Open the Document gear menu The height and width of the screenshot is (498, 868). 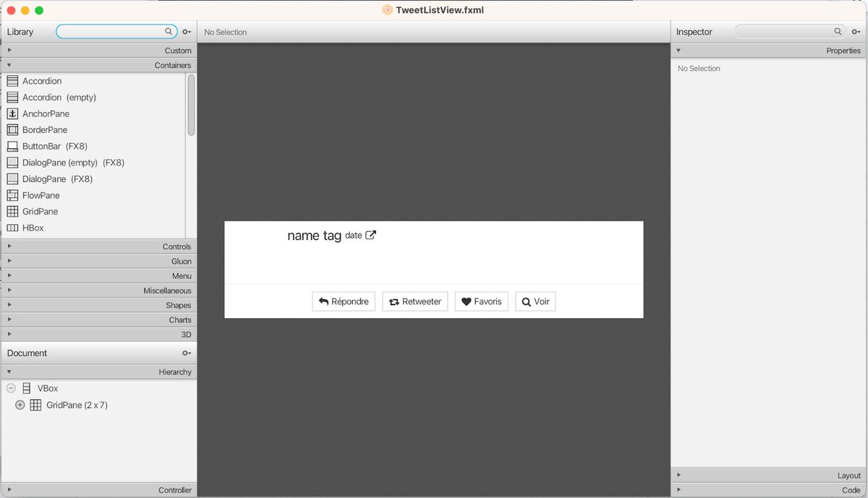point(187,353)
